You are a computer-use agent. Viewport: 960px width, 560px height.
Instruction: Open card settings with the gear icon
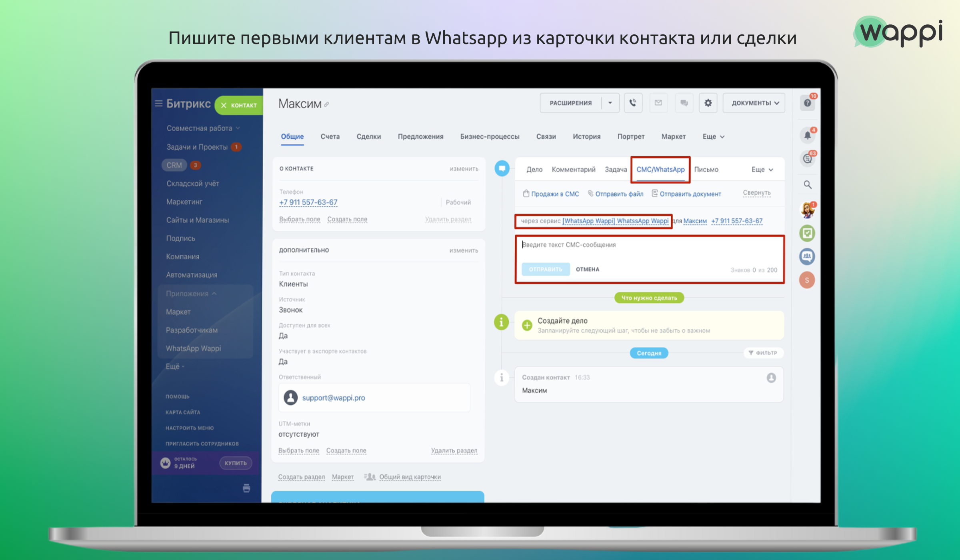tap(708, 103)
